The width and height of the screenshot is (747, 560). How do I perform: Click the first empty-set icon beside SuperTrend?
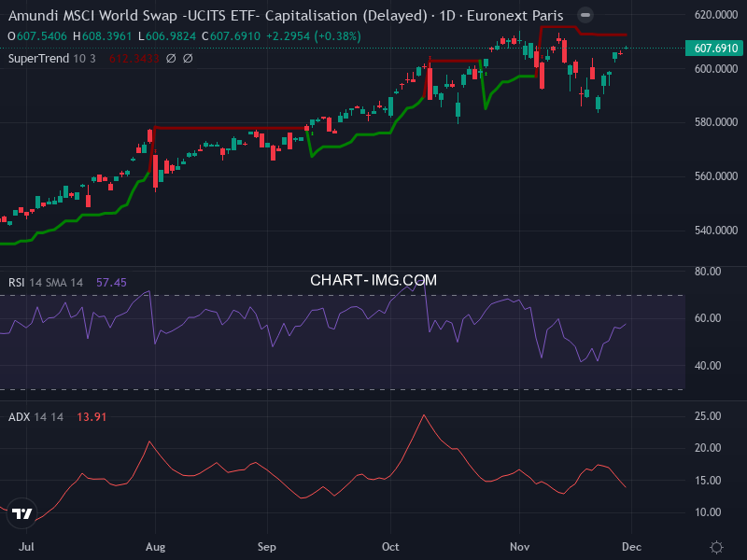coord(171,57)
